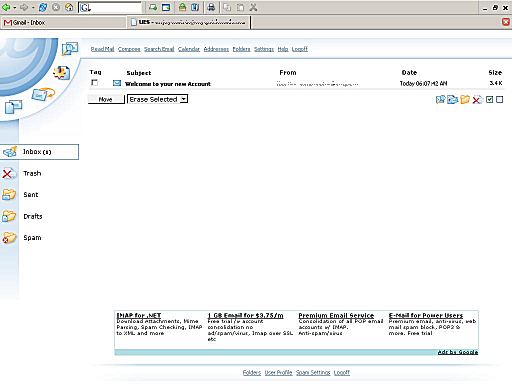Open the 'Premium Email Service' ad link
Viewport: 512px width, 384px height.
coord(336,315)
